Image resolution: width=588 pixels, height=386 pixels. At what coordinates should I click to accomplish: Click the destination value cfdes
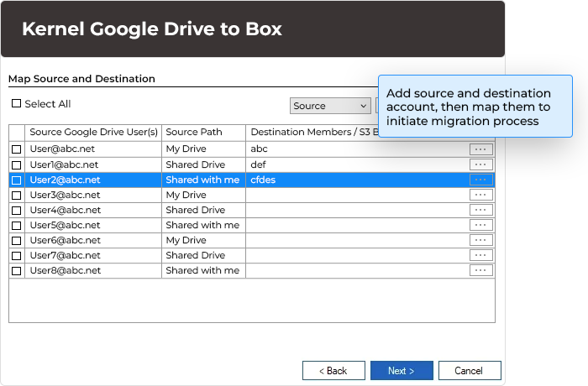click(x=263, y=180)
